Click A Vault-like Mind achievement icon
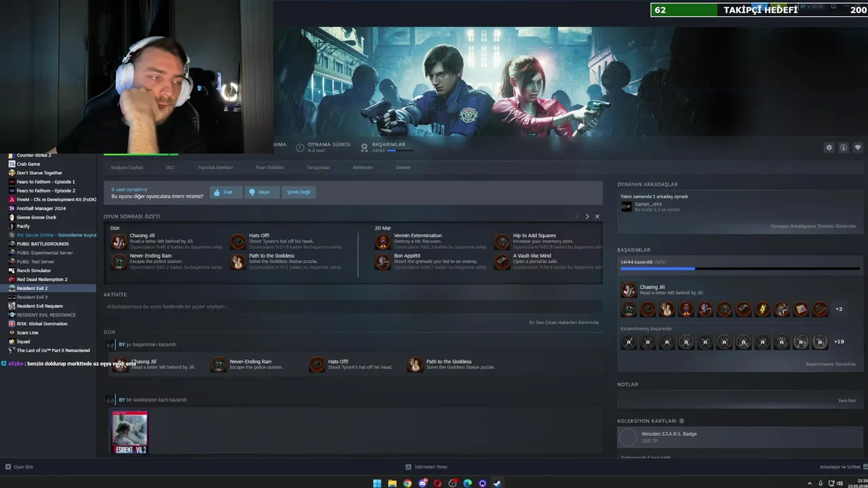868x488 pixels. coord(502,262)
